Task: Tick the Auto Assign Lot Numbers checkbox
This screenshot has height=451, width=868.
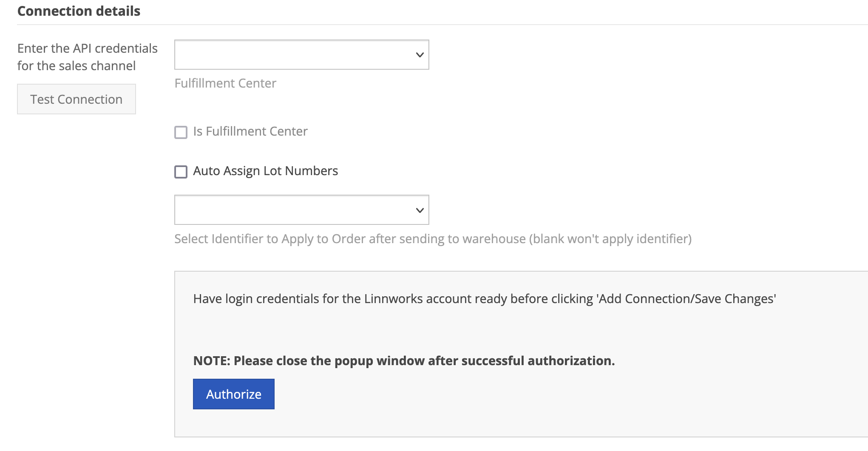Action: (181, 172)
